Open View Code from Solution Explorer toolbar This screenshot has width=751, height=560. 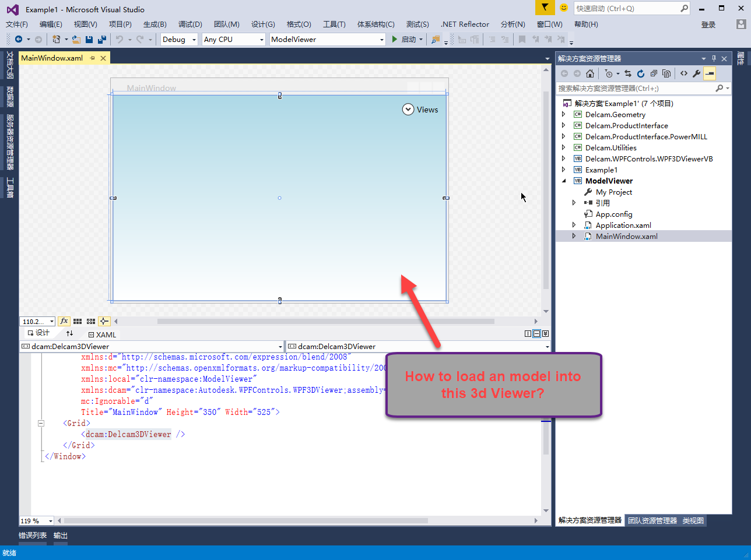click(x=685, y=73)
